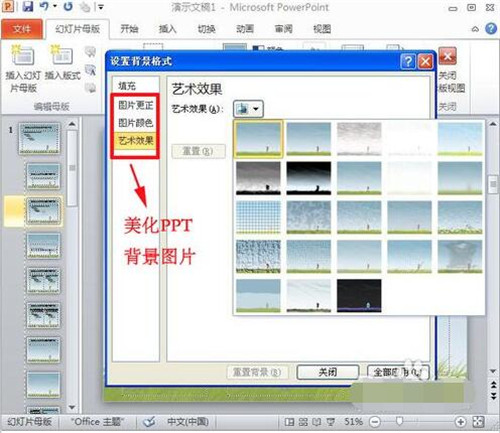This screenshot has height=433, width=500.
Task: Select 图片颜色 in dialog sidebar
Action: [136, 123]
